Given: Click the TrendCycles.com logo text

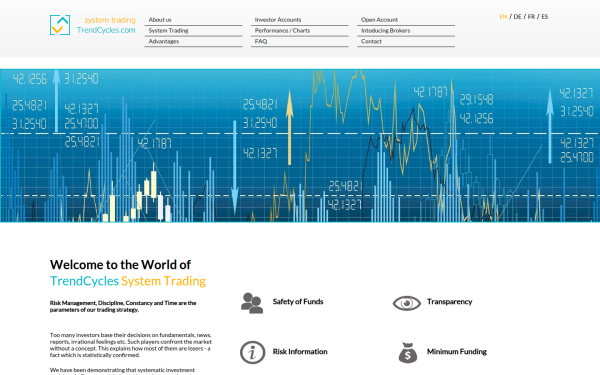Looking at the screenshot, I should pos(106,30).
